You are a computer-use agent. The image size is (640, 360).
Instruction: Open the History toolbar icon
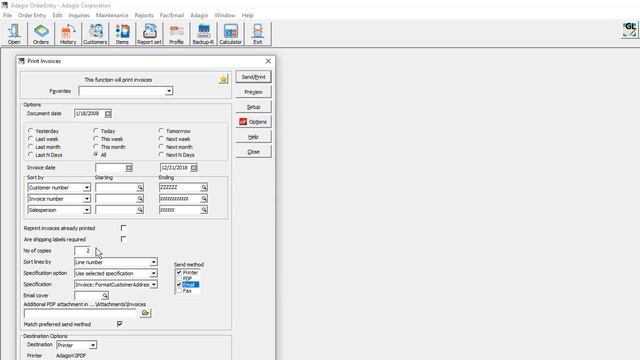click(68, 34)
